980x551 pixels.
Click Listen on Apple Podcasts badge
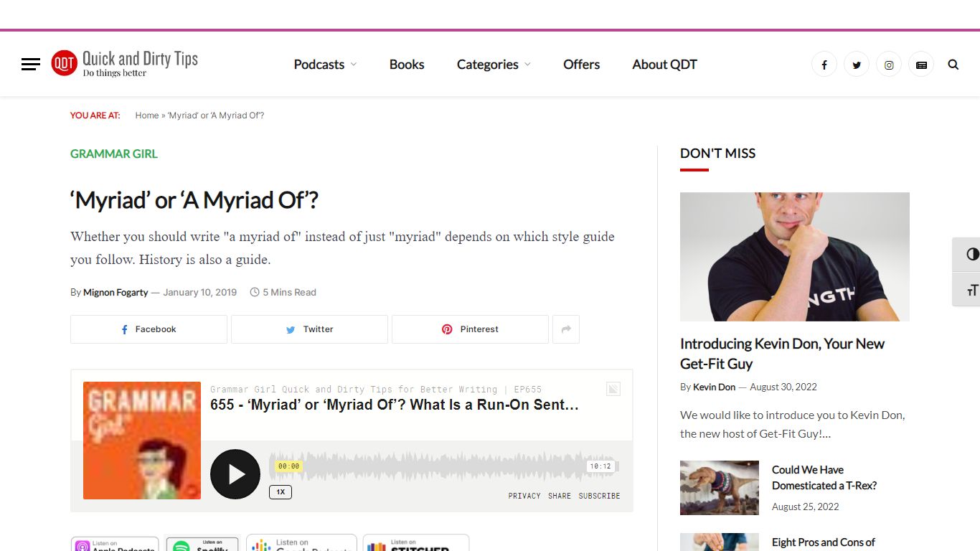point(115,544)
